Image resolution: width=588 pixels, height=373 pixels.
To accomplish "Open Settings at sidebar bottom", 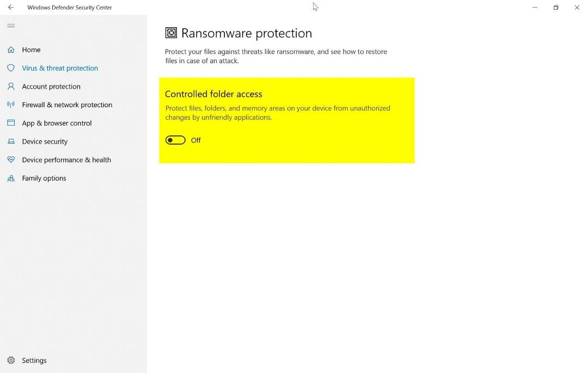I will point(34,360).
